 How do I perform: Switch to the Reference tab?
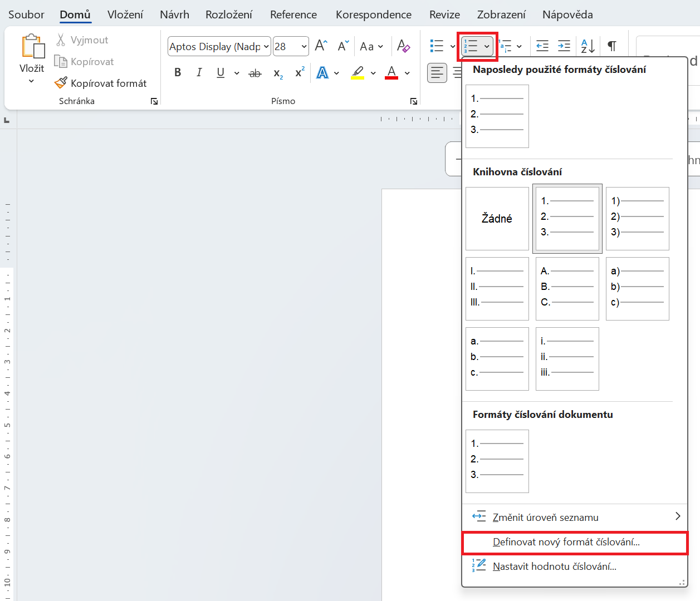tap(293, 14)
